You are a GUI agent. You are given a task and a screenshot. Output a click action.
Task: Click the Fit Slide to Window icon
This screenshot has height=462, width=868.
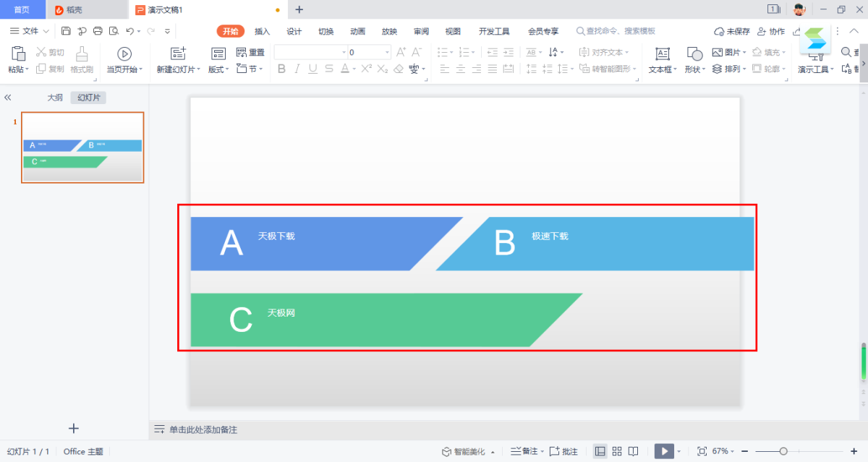click(702, 451)
